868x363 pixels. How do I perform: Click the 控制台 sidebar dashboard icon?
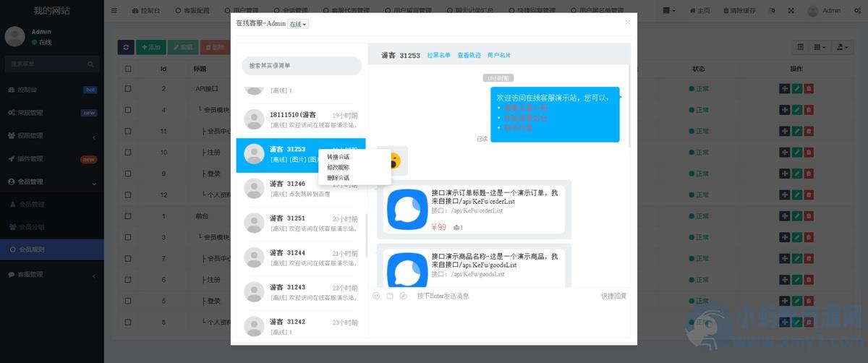[x=12, y=90]
